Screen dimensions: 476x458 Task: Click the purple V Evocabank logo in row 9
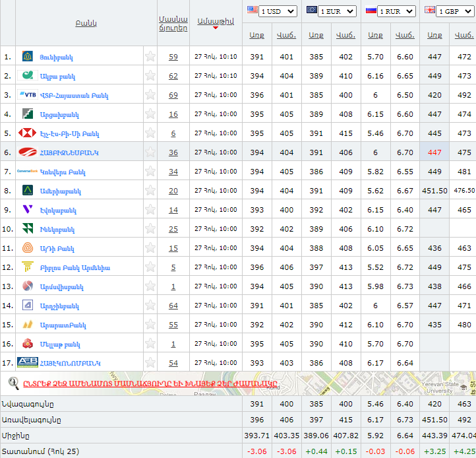pyautogui.click(x=28, y=209)
